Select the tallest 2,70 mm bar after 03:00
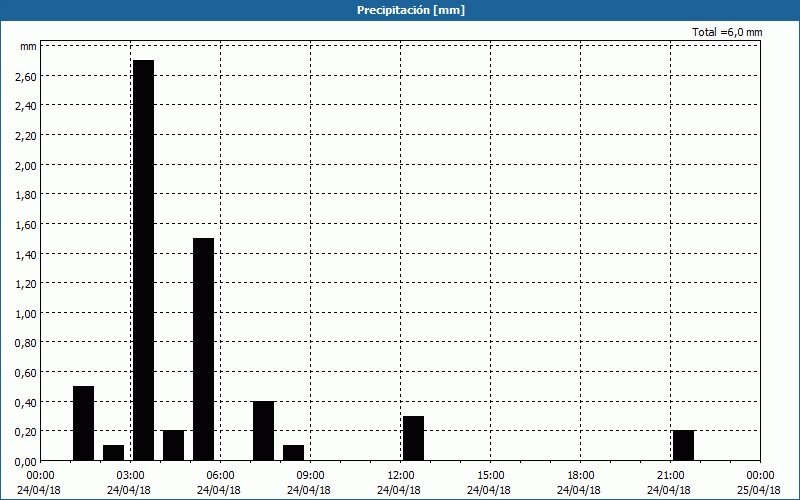 click(x=143, y=260)
